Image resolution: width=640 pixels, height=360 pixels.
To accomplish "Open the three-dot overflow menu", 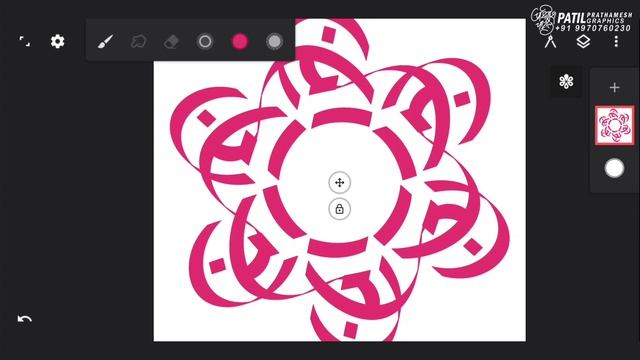I will pos(616,41).
